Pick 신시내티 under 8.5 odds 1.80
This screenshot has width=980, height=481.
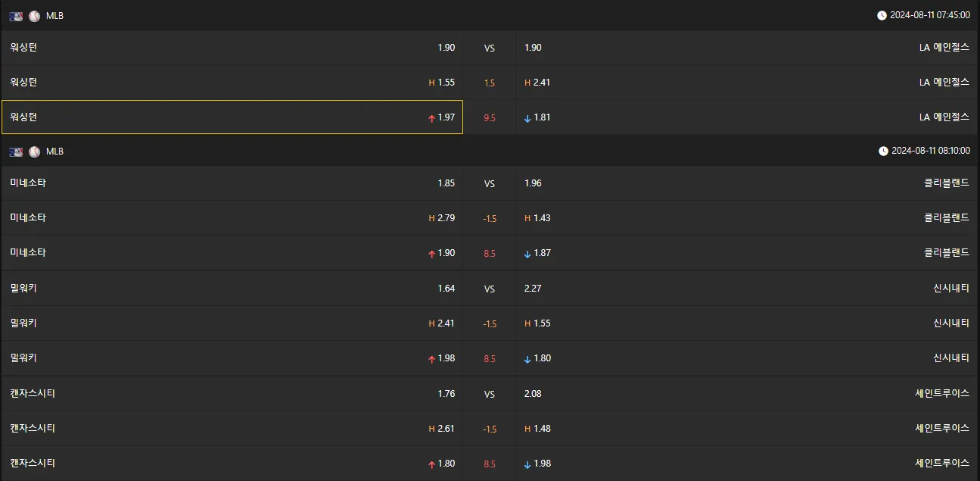[747, 358]
